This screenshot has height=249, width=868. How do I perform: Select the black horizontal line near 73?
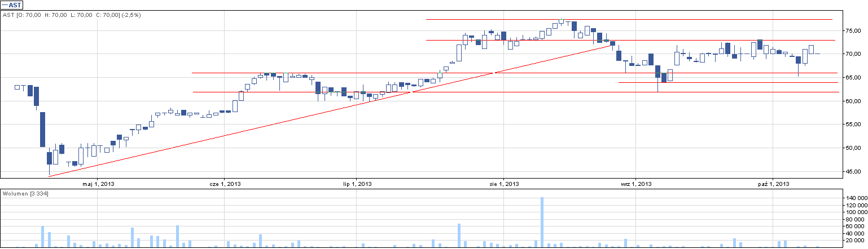629,40
